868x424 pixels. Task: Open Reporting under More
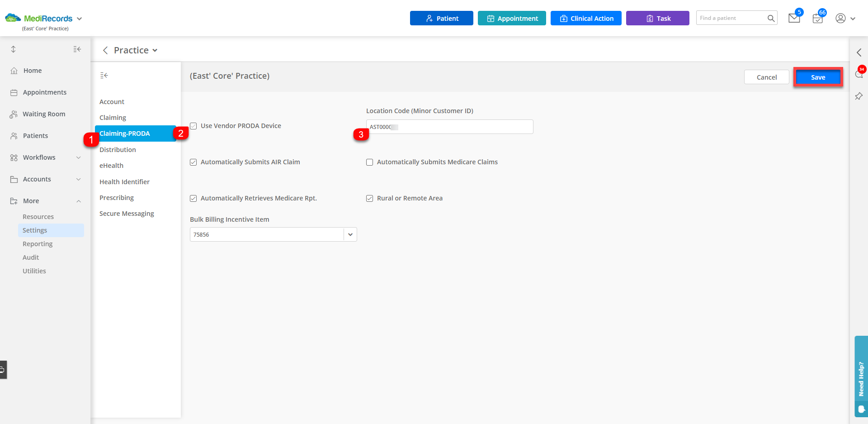(x=38, y=244)
